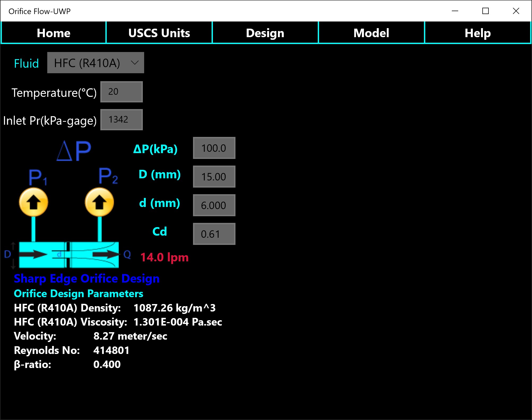Open the Model tab

(371, 33)
